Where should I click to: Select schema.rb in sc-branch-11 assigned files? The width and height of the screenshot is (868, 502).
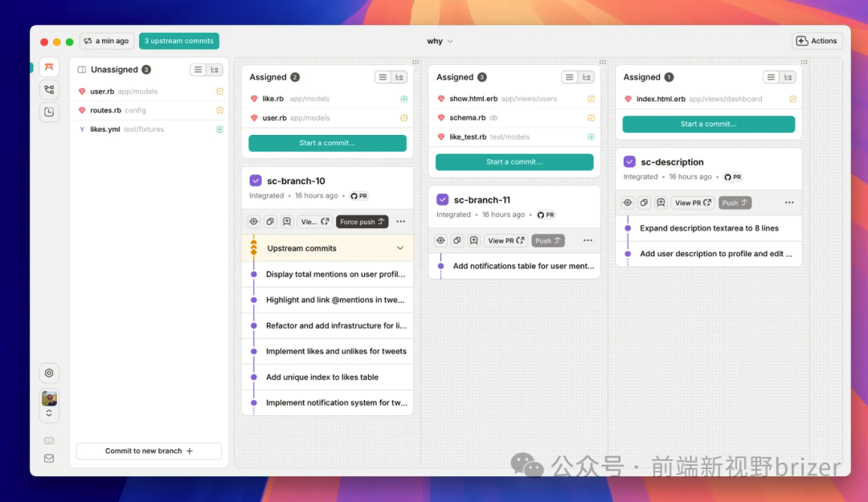click(x=514, y=118)
